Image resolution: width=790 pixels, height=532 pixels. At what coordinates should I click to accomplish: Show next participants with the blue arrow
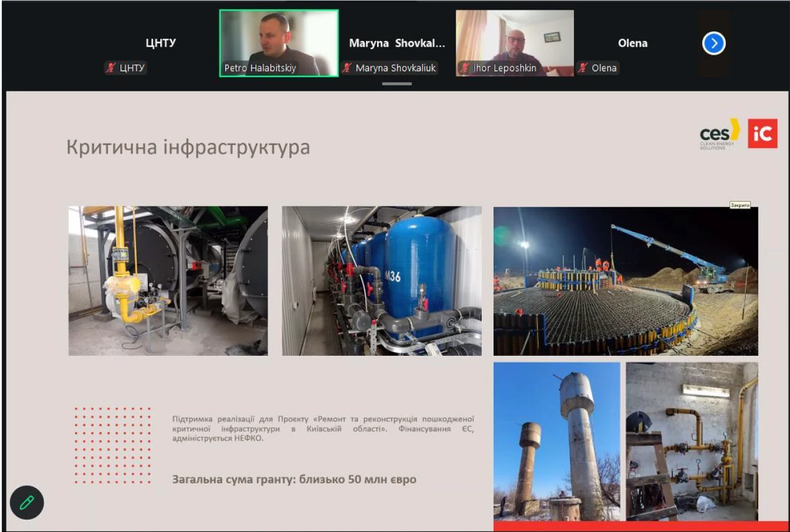point(713,44)
